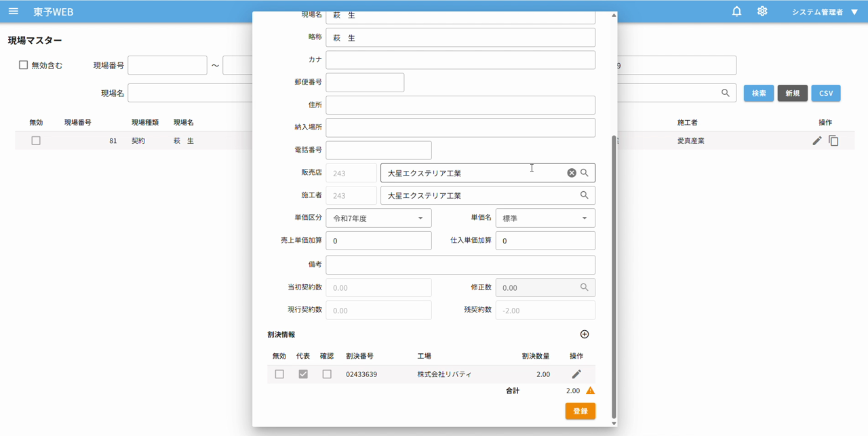Click the 割決数量 column header
Viewport: 868px width, 436px height.
[536, 356]
